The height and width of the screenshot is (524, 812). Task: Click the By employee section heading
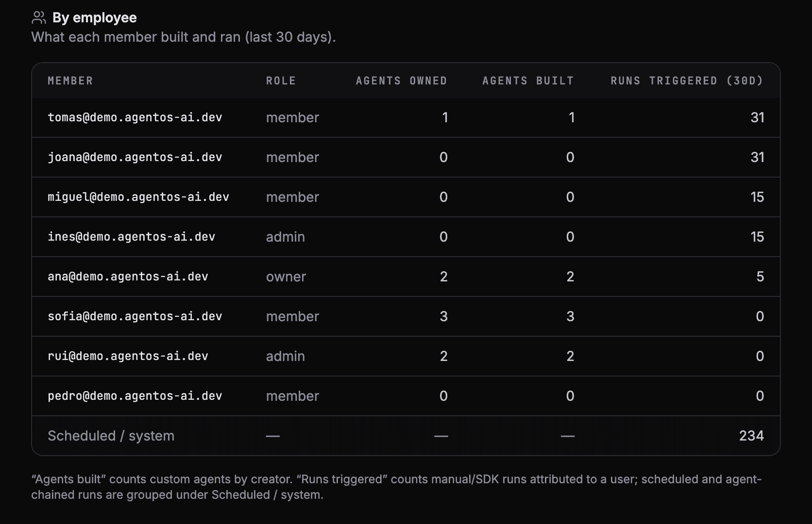[x=95, y=18]
